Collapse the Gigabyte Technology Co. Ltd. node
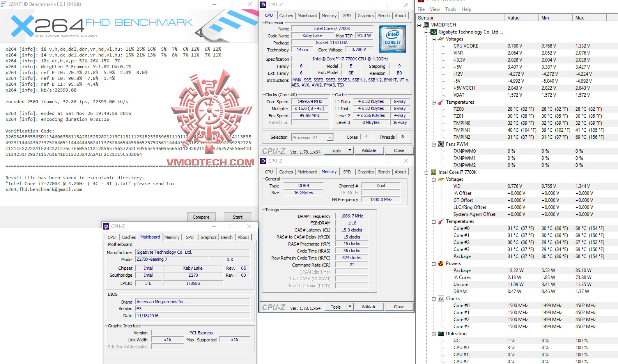Viewport: 618px width, 364px height. [x=427, y=32]
